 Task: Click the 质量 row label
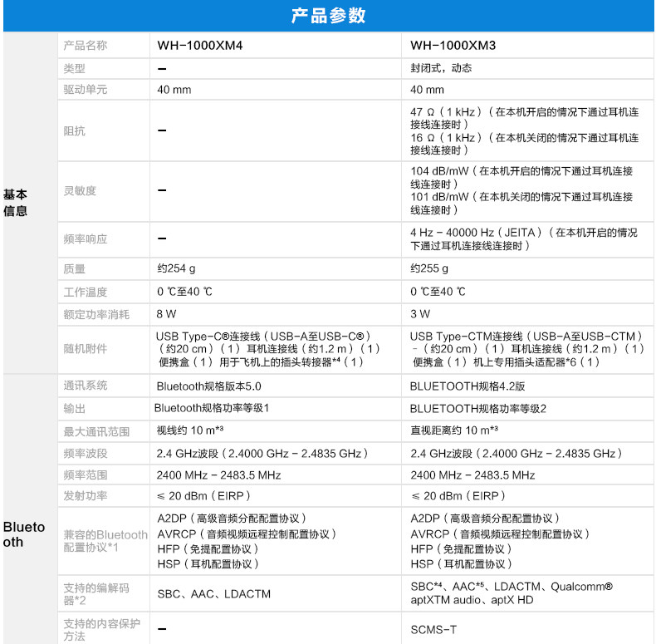(75, 269)
